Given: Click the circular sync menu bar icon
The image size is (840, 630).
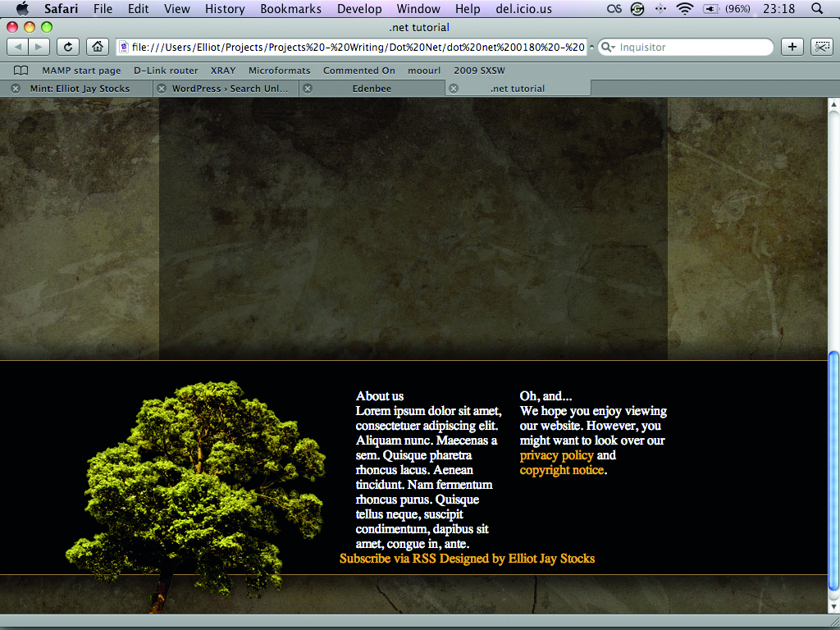Looking at the screenshot, I should (637, 8).
